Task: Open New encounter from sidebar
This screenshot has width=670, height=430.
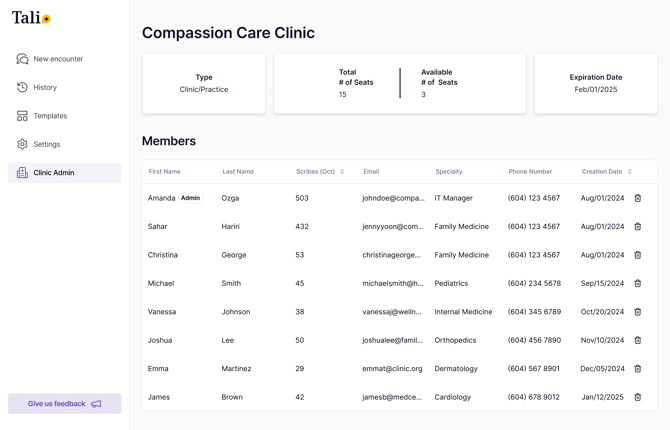Action: click(58, 59)
